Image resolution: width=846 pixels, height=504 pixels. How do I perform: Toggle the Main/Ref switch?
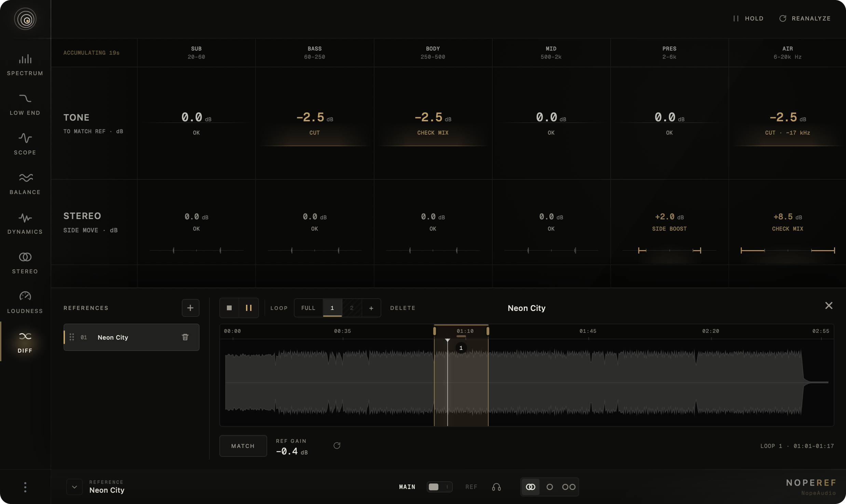pos(439,487)
